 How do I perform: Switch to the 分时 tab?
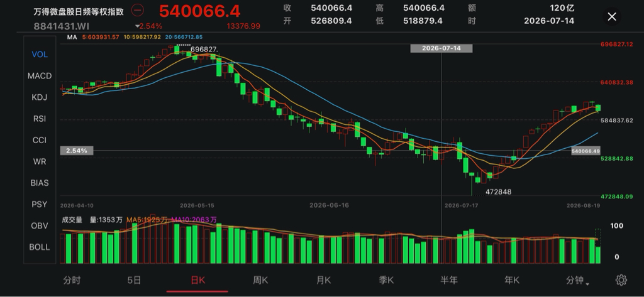pos(72,280)
